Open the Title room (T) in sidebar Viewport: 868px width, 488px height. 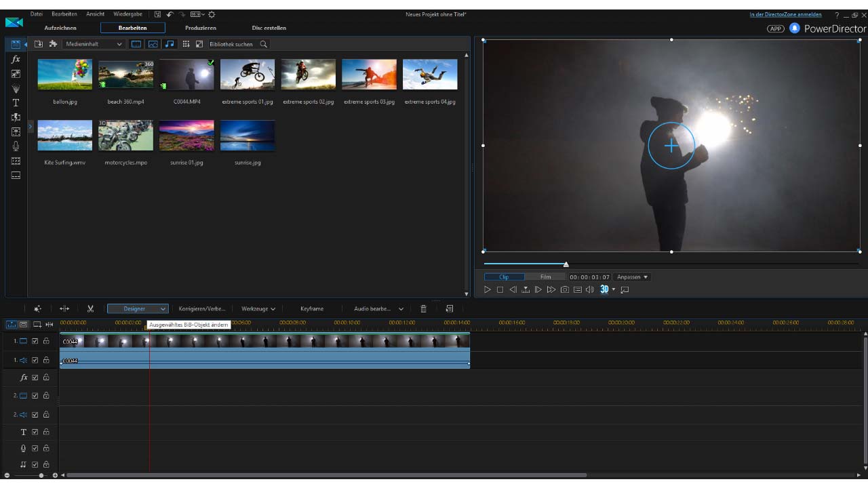(16, 103)
